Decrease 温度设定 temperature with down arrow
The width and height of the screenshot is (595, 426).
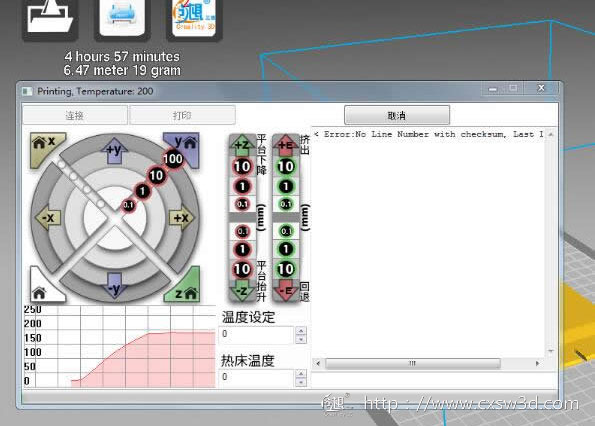pyautogui.click(x=301, y=340)
